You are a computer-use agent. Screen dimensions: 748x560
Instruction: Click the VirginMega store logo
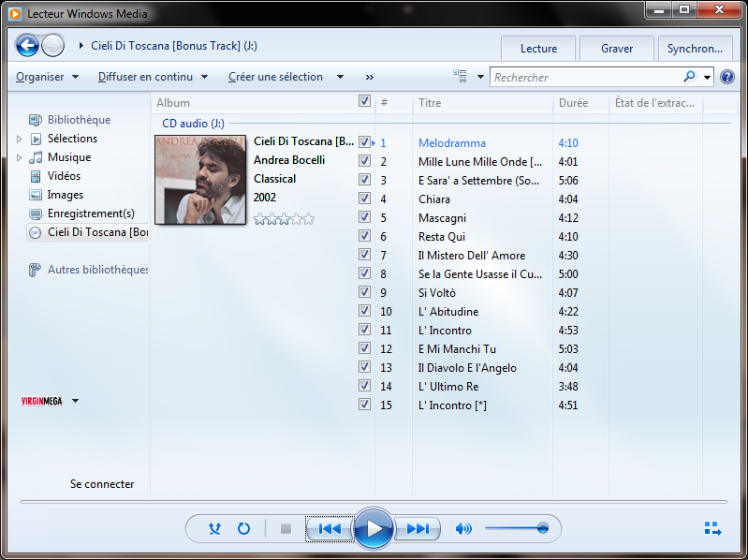41,401
